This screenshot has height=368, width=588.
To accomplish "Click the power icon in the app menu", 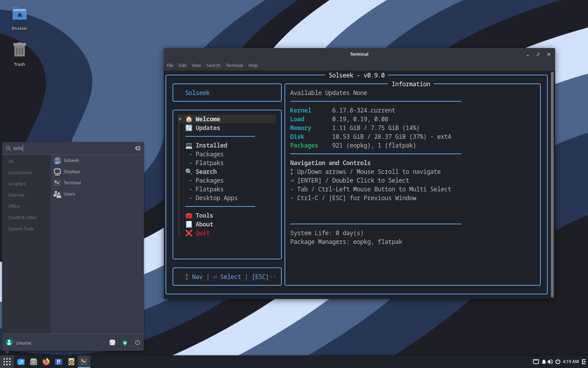I will [x=138, y=342].
